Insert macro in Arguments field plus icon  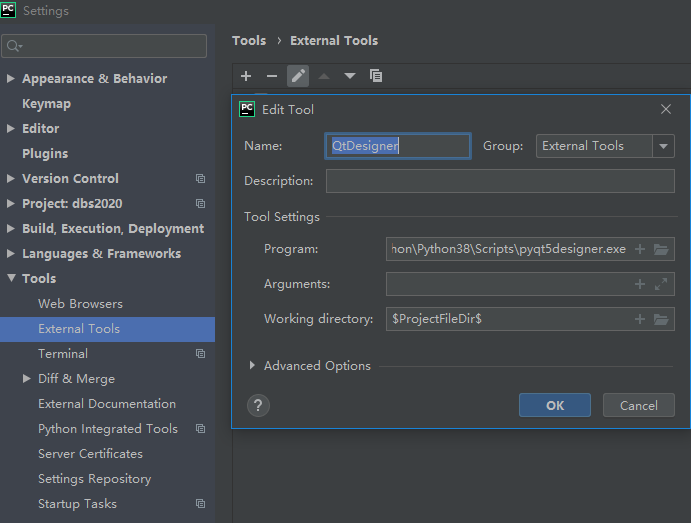click(640, 284)
